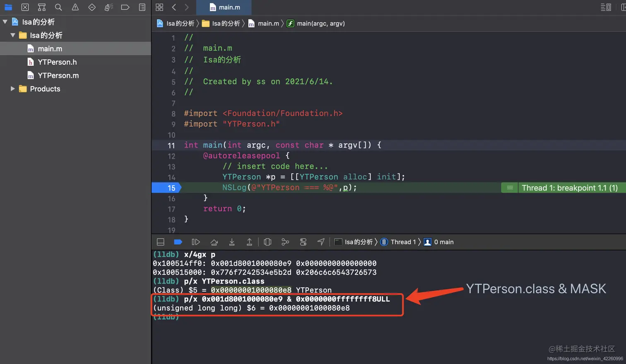Open the Report navigator

142,7
